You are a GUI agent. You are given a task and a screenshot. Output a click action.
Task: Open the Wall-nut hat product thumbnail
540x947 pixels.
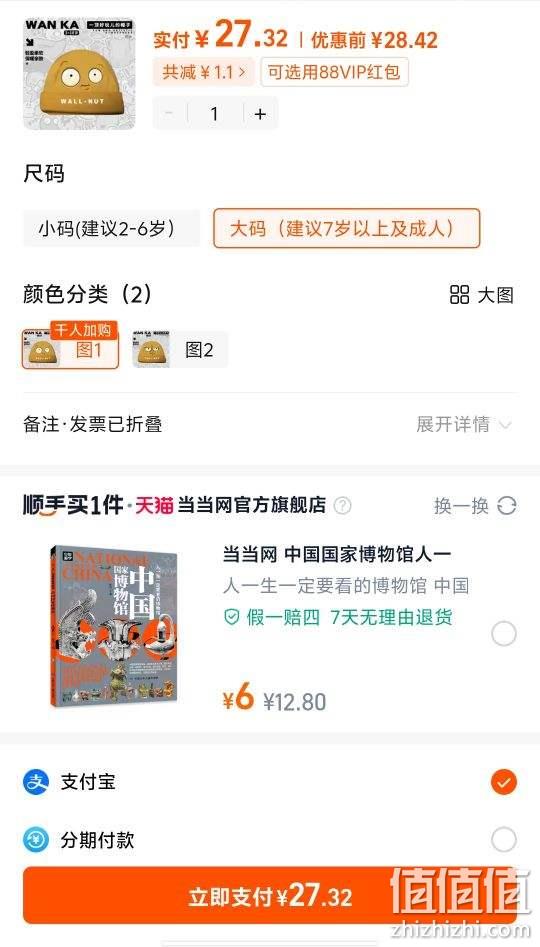[79, 74]
